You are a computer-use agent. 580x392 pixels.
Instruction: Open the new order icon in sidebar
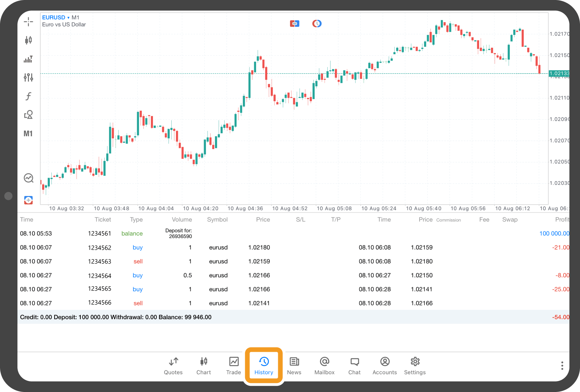pos(28,200)
